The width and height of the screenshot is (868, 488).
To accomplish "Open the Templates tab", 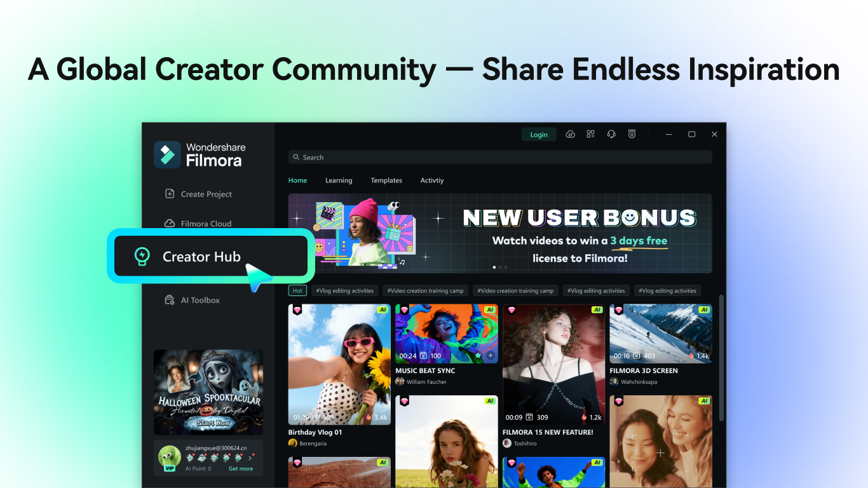I will [386, 180].
